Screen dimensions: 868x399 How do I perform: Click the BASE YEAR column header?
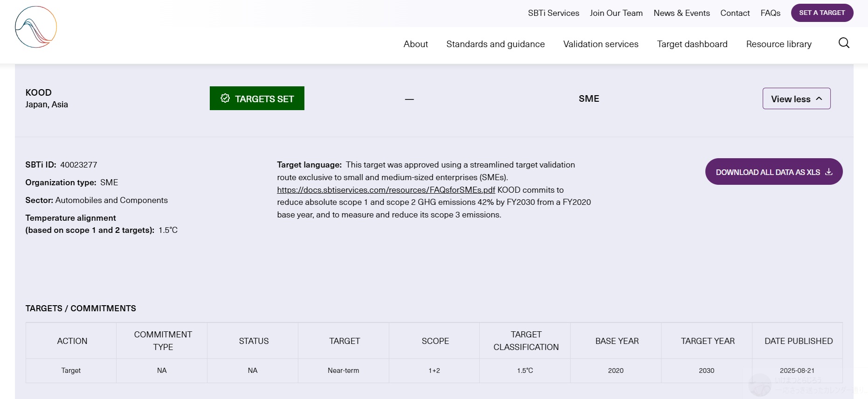pos(617,341)
